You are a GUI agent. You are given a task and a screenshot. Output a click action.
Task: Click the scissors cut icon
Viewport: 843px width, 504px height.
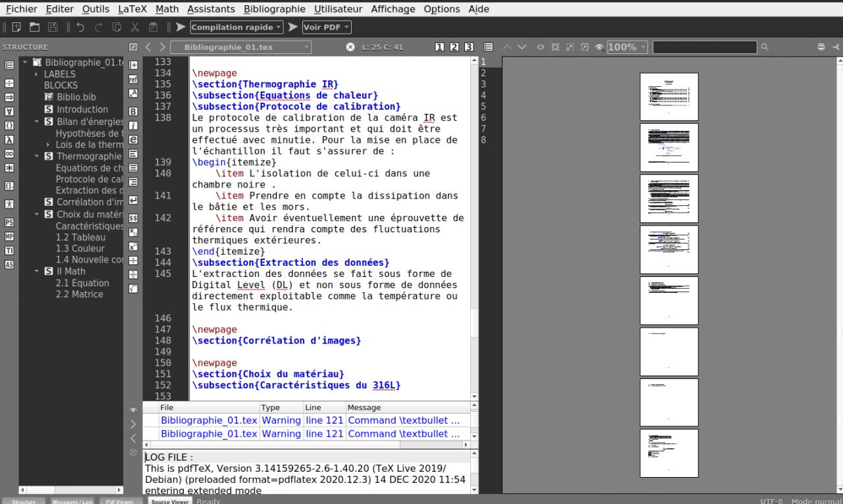click(x=135, y=28)
